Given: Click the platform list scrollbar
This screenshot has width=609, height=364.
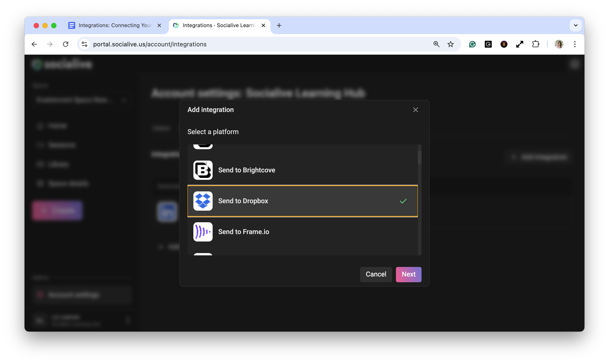Looking at the screenshot, I should point(419,158).
